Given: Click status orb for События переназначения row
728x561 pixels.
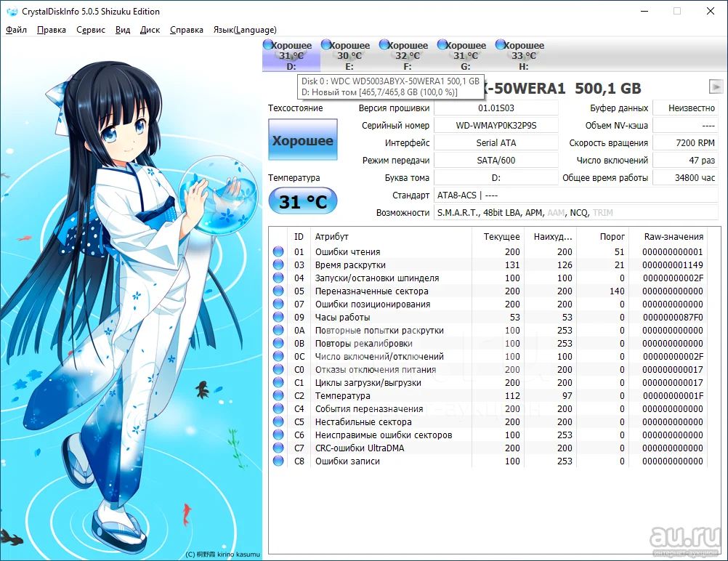Looking at the screenshot, I should click(x=278, y=408).
